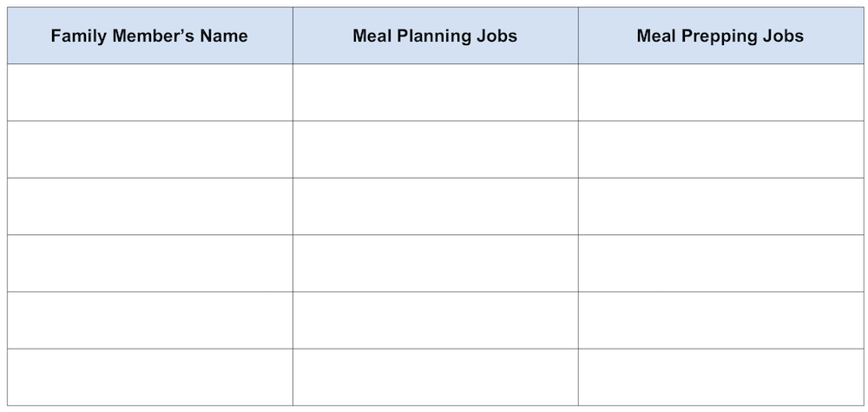Select second row cell under Meal Prepping Jobs

pyautogui.click(x=720, y=149)
